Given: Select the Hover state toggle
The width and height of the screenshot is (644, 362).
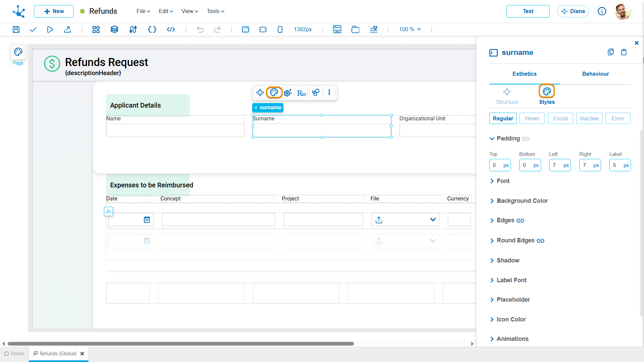Looking at the screenshot, I should [x=532, y=118].
